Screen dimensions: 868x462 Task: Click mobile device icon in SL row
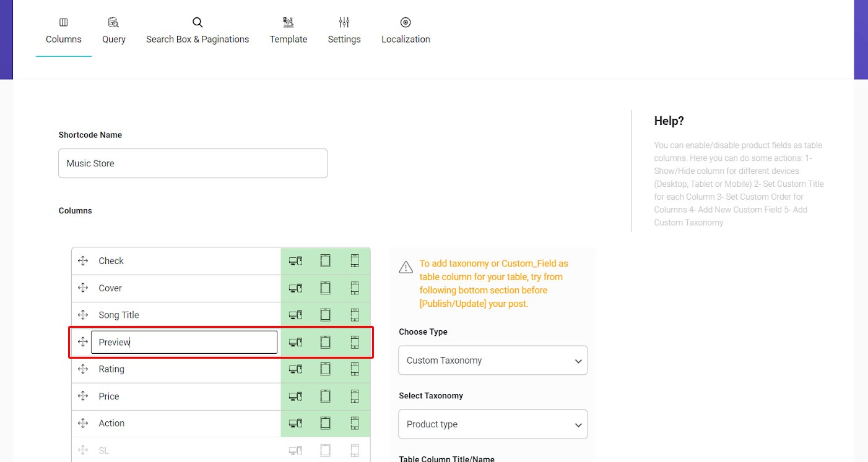pyautogui.click(x=355, y=450)
